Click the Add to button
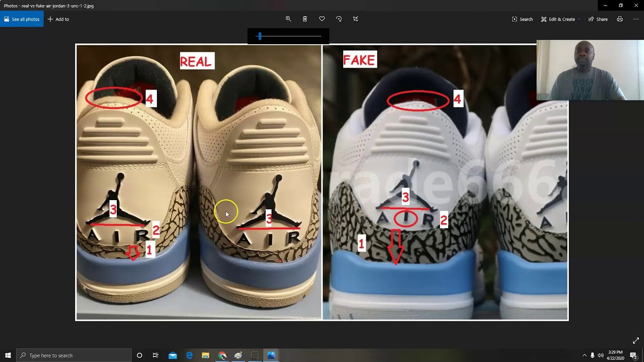Viewport: 644px width, 362px height. point(58,19)
